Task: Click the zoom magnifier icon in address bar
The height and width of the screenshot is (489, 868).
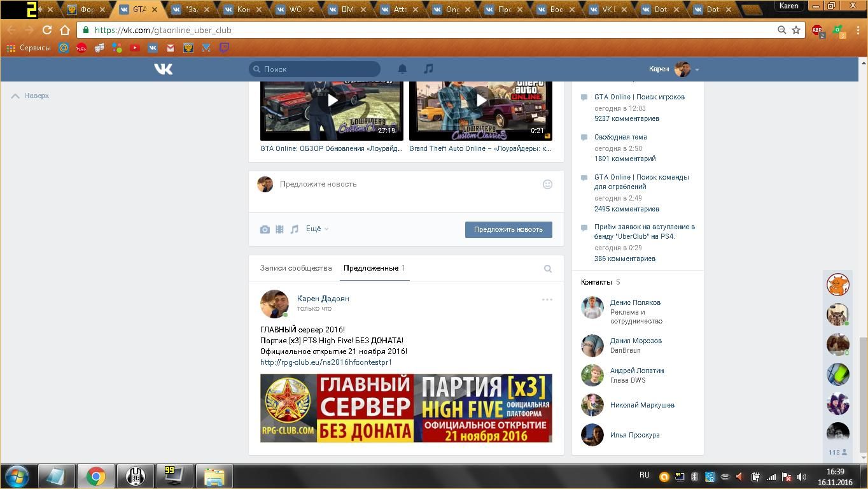Action: tap(781, 30)
